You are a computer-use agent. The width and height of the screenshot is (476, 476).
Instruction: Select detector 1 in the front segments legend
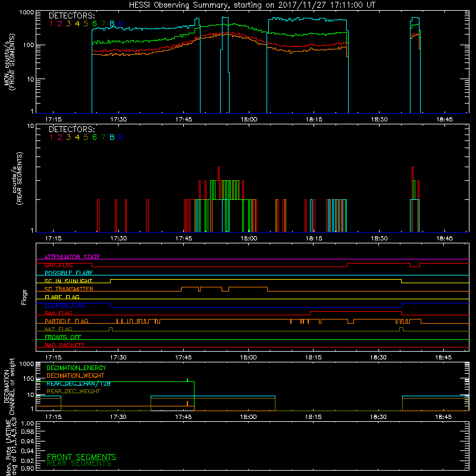coord(51,24)
